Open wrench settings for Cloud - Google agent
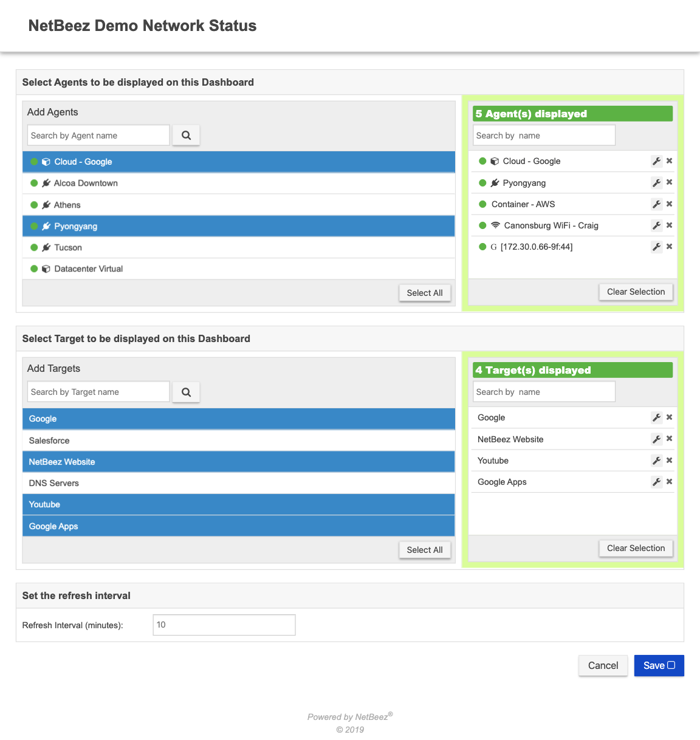The image size is (700, 740). [656, 161]
